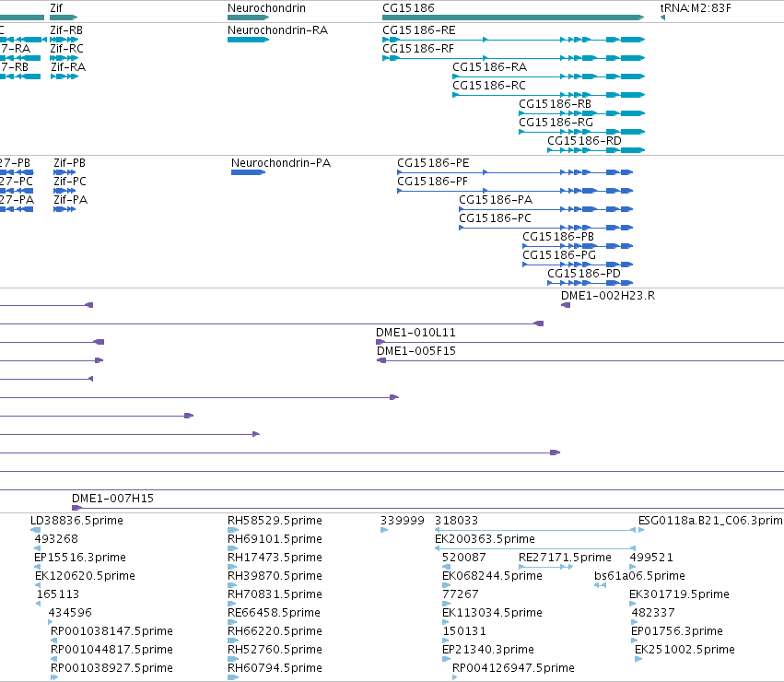Click EST RP001038927.5prime

click(111, 668)
